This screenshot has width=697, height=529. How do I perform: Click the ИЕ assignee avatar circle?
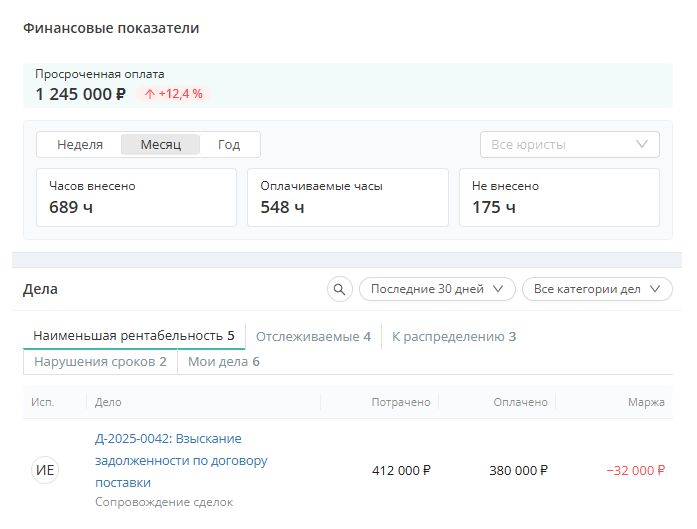click(x=45, y=470)
